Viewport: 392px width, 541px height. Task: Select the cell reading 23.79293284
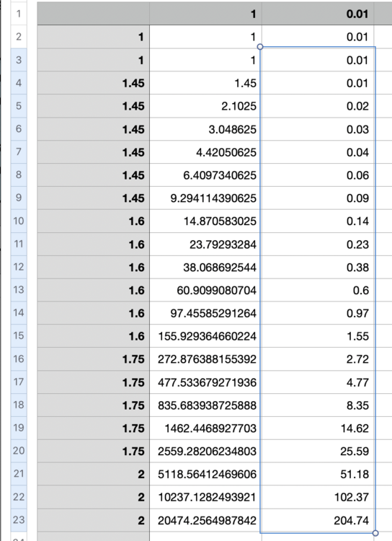(x=205, y=245)
